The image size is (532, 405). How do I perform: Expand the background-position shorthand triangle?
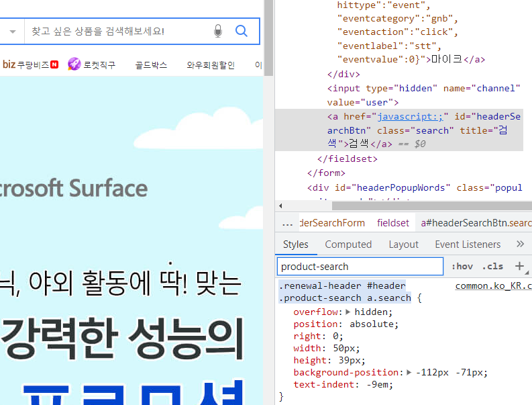[409, 372]
